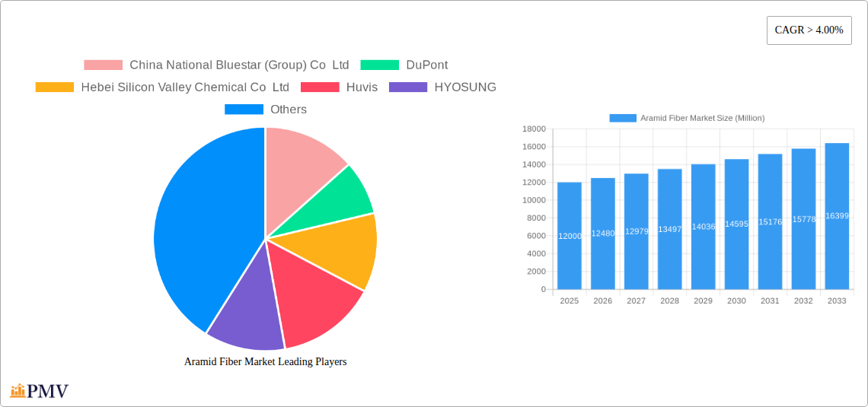Click the 'Others' legend label
This screenshot has height=407, width=868.
(289, 110)
